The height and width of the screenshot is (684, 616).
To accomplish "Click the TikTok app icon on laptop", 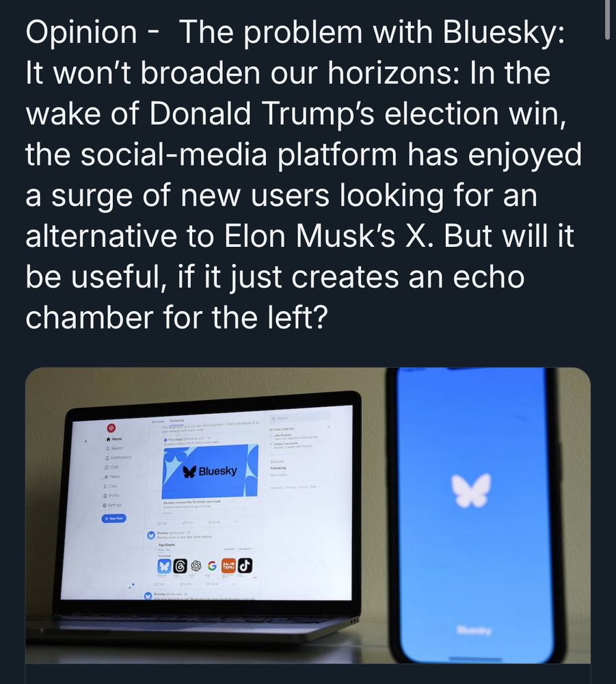I will (x=245, y=564).
